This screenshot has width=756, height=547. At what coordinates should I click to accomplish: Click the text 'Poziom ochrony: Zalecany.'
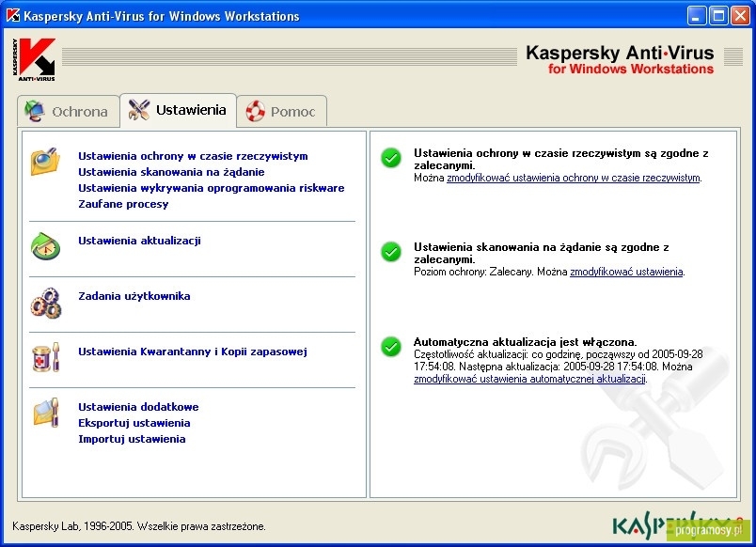pyautogui.click(x=474, y=272)
